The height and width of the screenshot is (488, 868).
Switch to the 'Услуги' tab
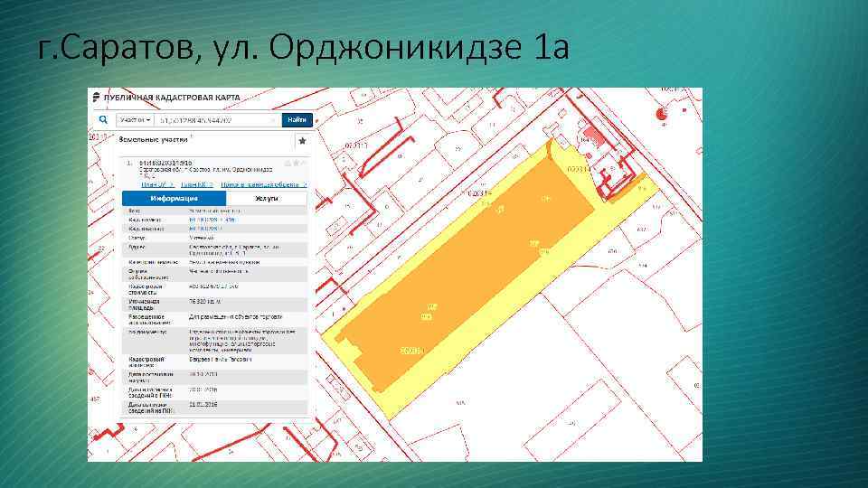[267, 198]
